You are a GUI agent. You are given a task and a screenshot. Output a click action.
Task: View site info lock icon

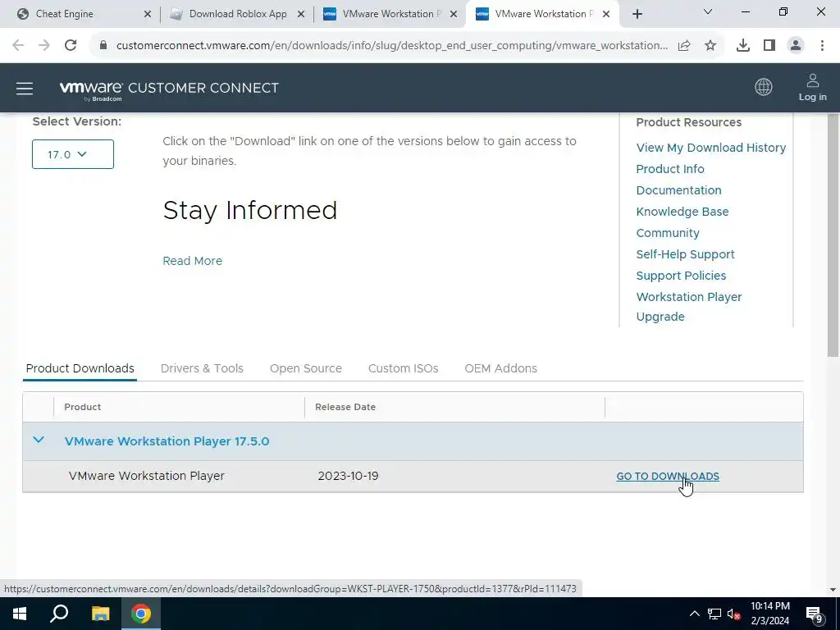(x=103, y=46)
